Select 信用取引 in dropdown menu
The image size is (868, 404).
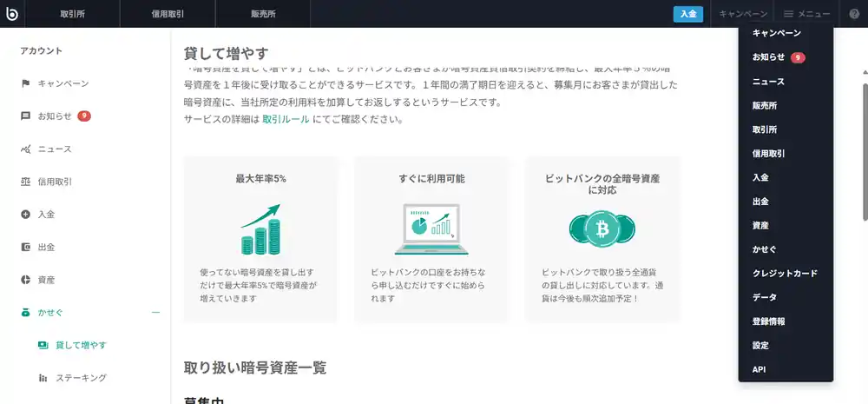768,154
